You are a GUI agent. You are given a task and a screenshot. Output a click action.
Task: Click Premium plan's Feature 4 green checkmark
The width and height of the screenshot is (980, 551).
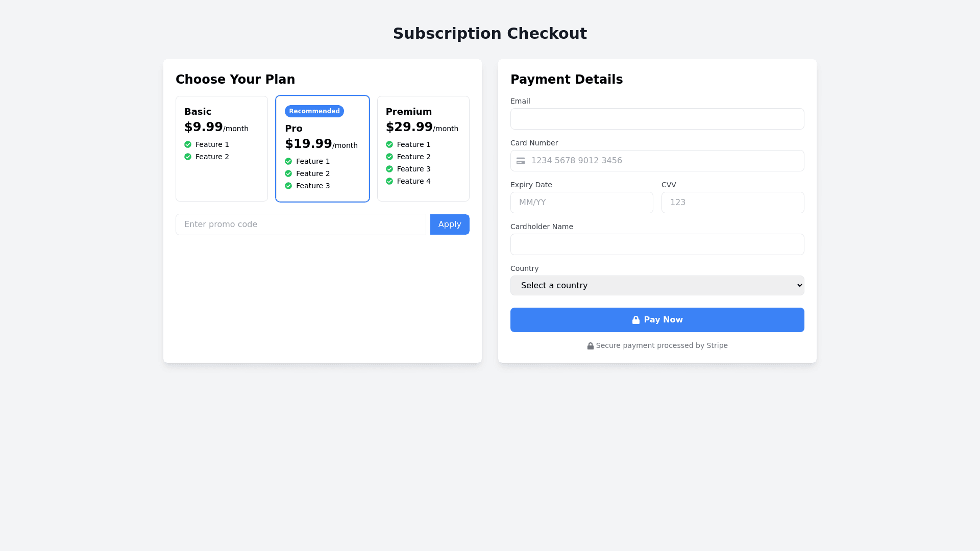[x=389, y=181]
